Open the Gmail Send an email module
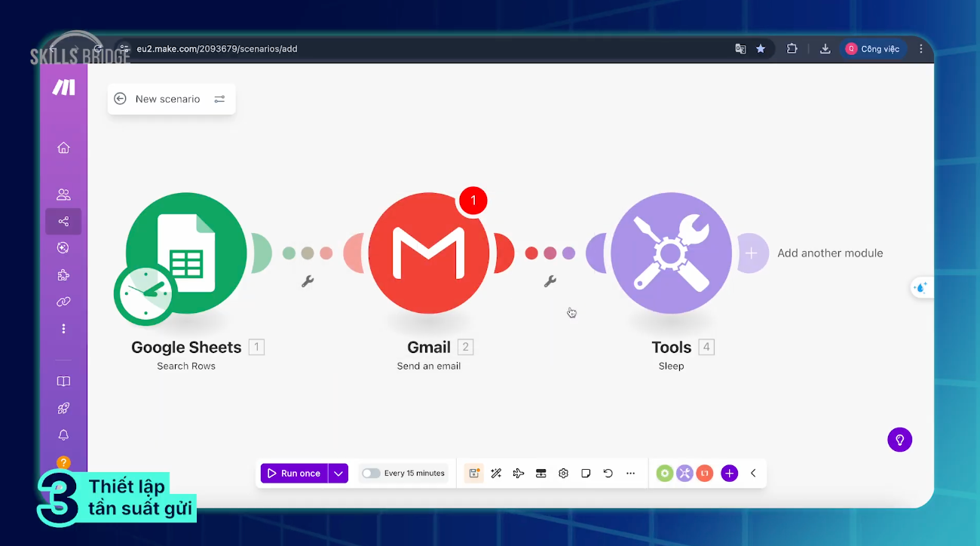Screen dimensions: 980x546 [429, 253]
